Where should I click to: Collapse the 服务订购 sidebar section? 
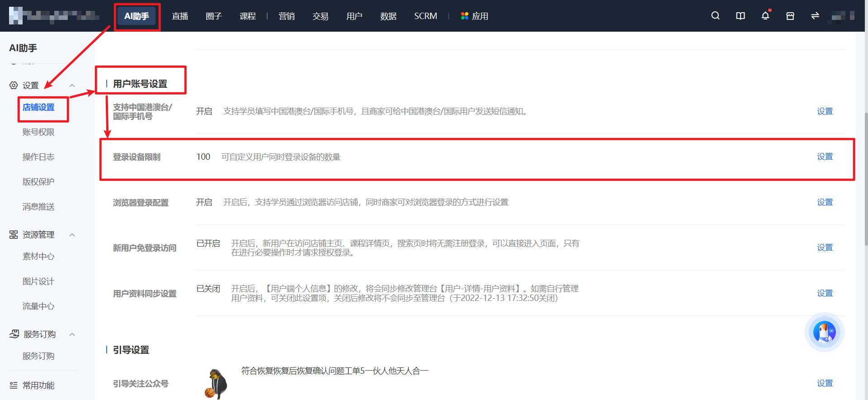72,334
